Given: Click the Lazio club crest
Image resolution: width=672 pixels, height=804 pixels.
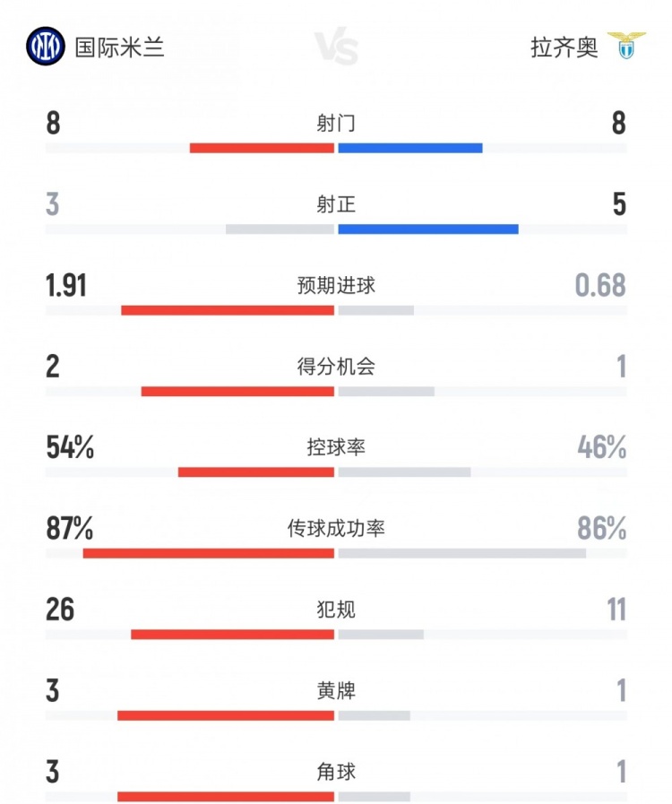Looking at the screenshot, I should pyautogui.click(x=626, y=47).
